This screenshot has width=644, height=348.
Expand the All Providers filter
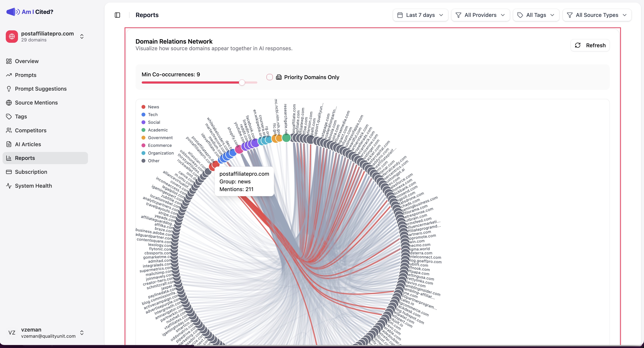pyautogui.click(x=480, y=15)
